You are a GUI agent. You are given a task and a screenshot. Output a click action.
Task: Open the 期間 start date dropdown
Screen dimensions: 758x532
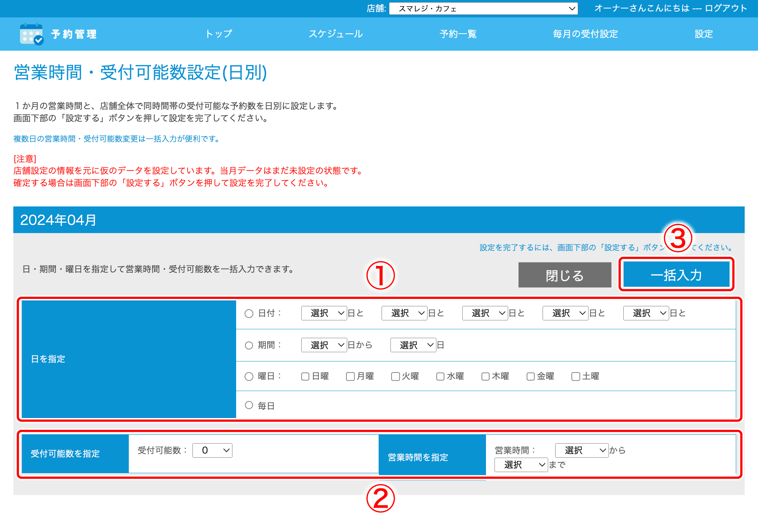click(323, 345)
